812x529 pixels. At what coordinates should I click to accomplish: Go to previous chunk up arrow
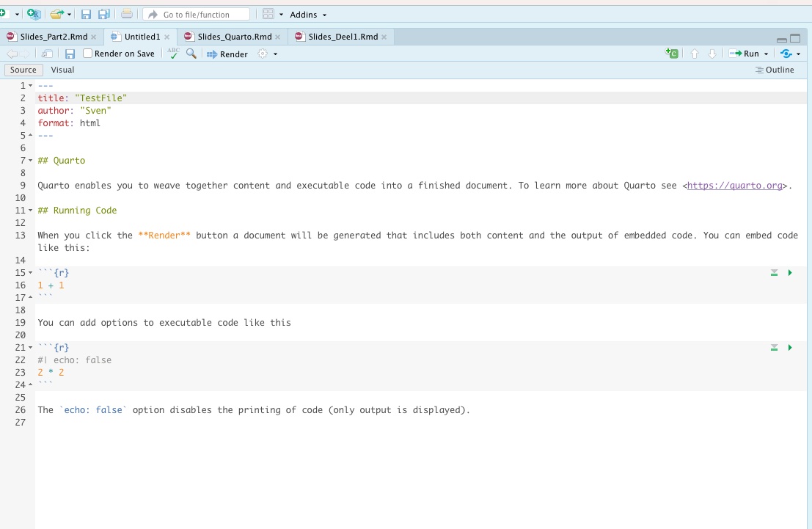click(695, 54)
